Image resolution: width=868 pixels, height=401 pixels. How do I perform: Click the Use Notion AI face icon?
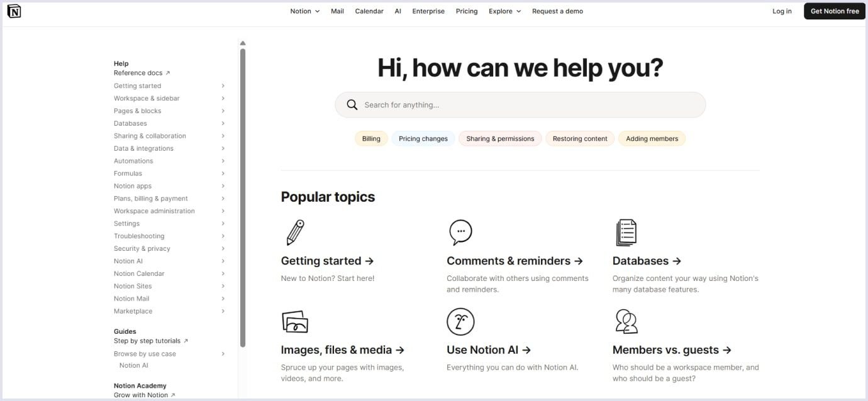click(460, 322)
